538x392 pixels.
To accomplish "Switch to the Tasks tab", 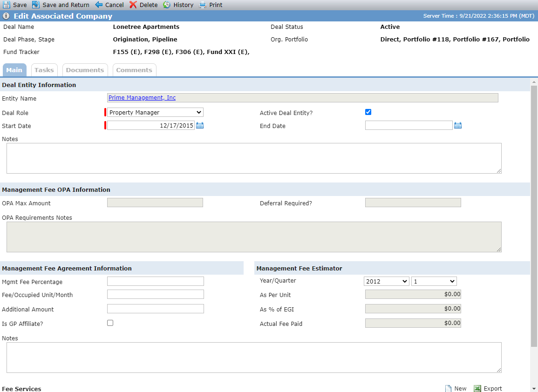I will click(44, 70).
